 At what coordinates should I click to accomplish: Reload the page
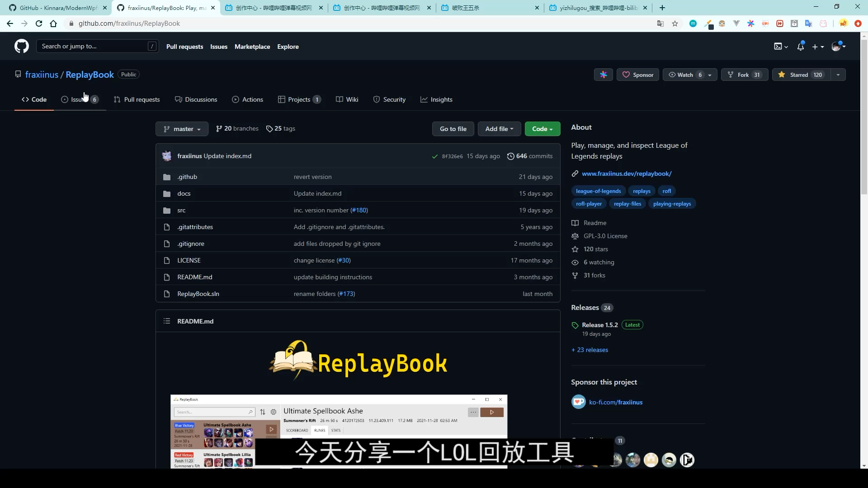39,23
